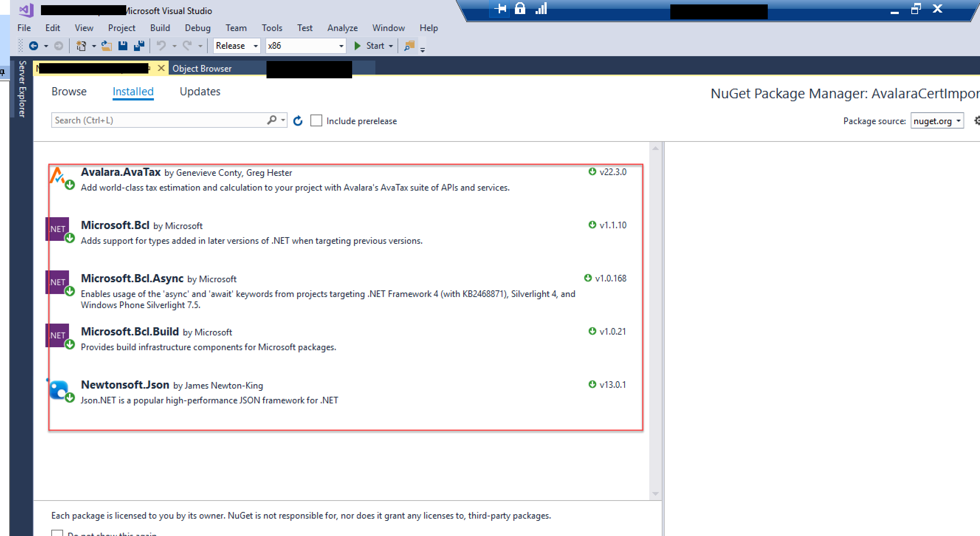Click the Save toolbar icon
The width and height of the screenshot is (980, 536).
[123, 46]
